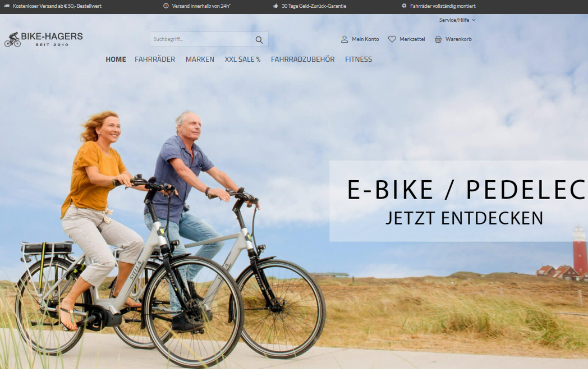Open the Marken navigation menu
588x372 pixels.
(200, 59)
